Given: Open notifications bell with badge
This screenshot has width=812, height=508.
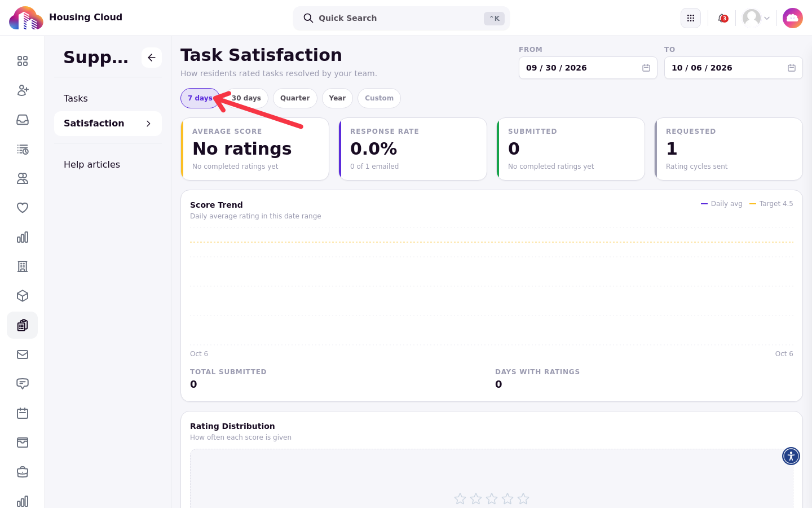Looking at the screenshot, I should 722,18.
